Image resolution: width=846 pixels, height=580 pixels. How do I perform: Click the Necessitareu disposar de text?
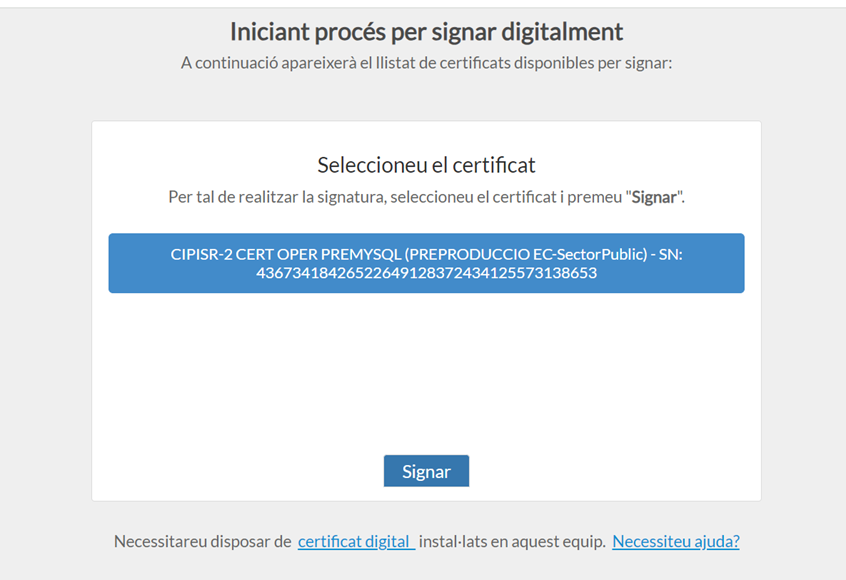pyautogui.click(x=202, y=541)
